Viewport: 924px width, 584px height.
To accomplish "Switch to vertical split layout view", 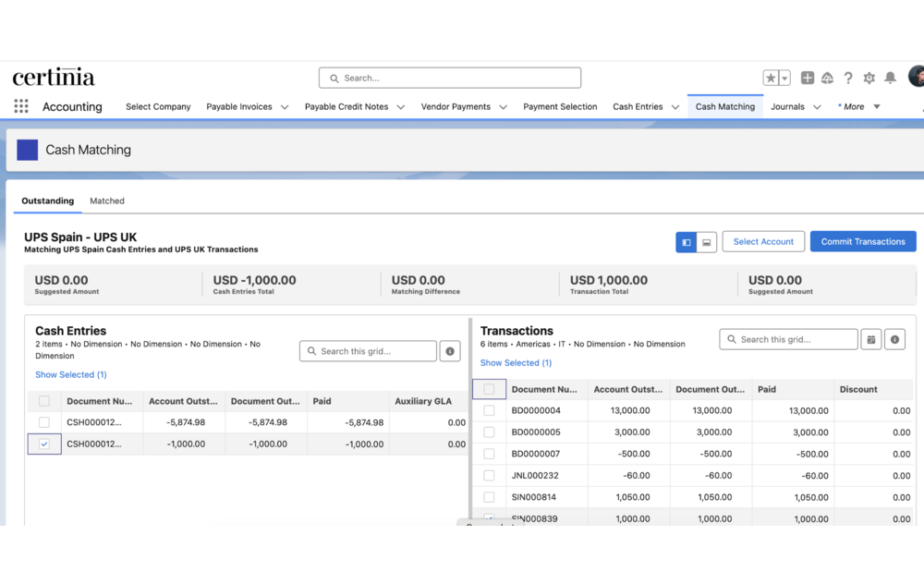I will [x=685, y=241].
